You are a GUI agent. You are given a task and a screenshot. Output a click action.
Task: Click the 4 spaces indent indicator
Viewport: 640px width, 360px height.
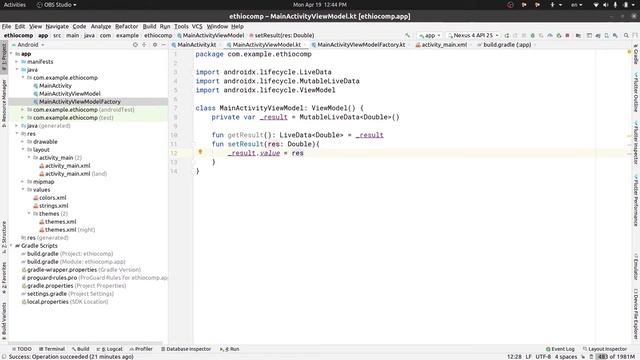point(566,357)
